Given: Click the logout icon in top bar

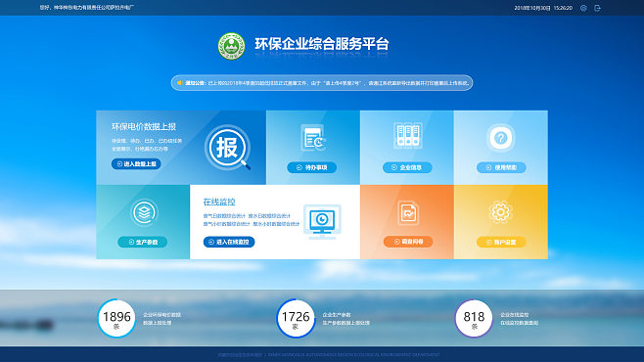Looking at the screenshot, I should 597,8.
